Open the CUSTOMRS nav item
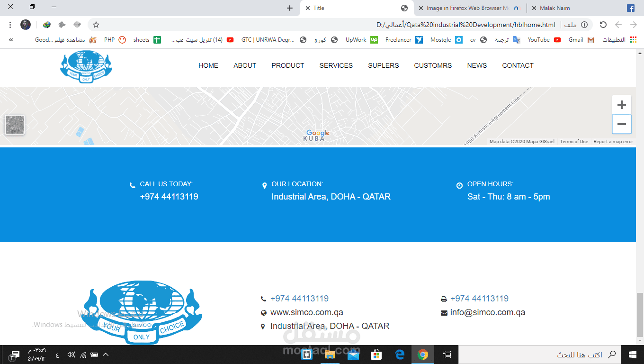644x364 pixels. 433,65
